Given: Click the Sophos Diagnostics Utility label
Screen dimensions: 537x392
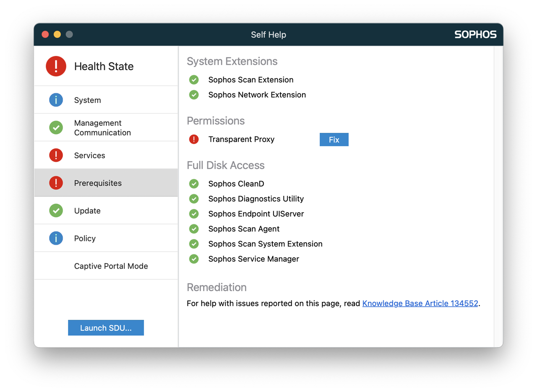Looking at the screenshot, I should tap(256, 199).
